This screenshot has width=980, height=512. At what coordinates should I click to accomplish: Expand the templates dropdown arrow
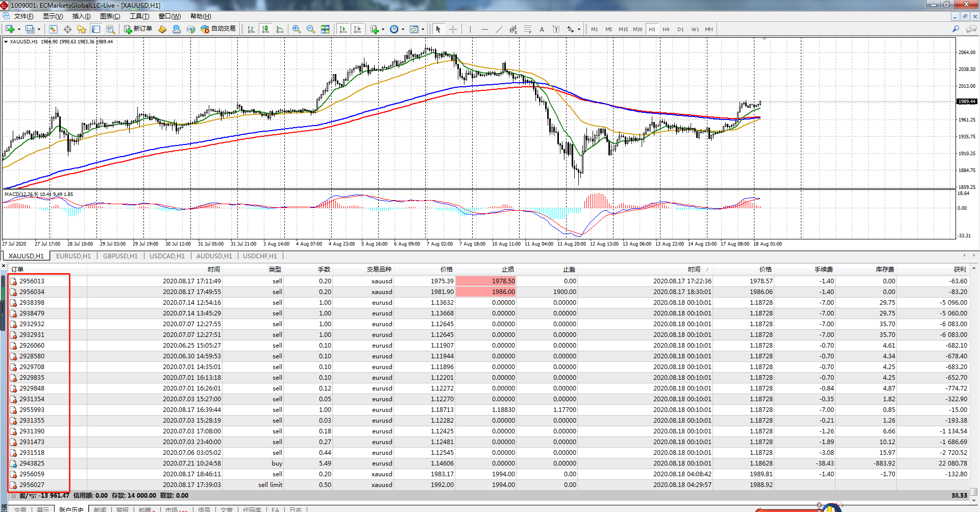[423, 29]
